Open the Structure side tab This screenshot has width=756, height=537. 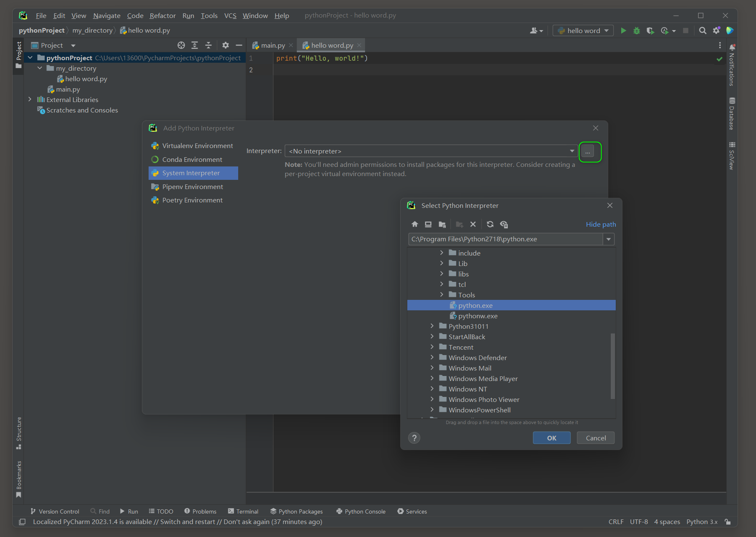(18, 433)
